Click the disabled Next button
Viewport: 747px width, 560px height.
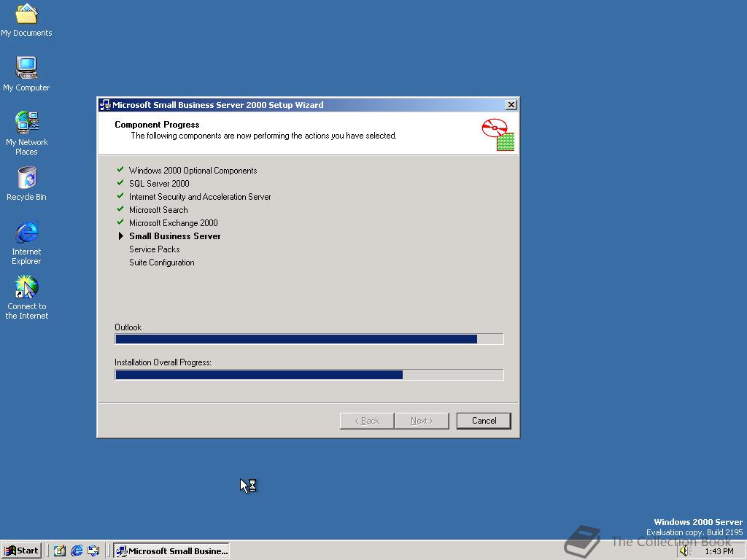(x=422, y=421)
